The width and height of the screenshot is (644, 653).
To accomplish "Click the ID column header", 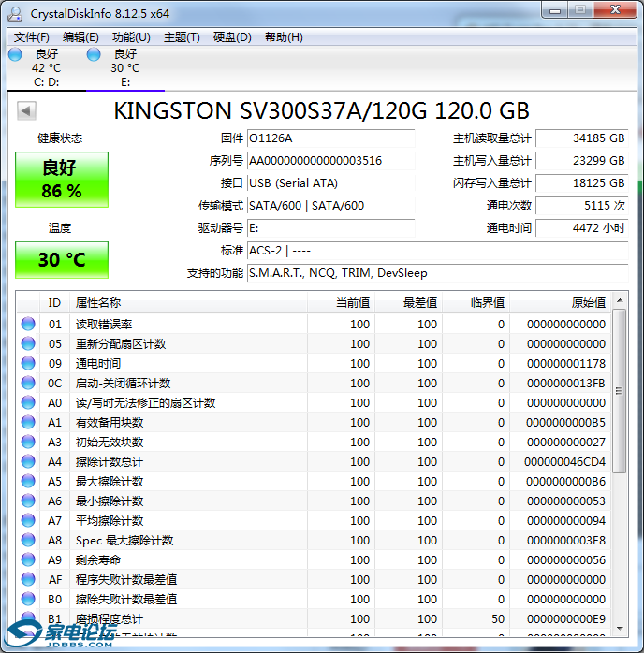I will coord(54,303).
